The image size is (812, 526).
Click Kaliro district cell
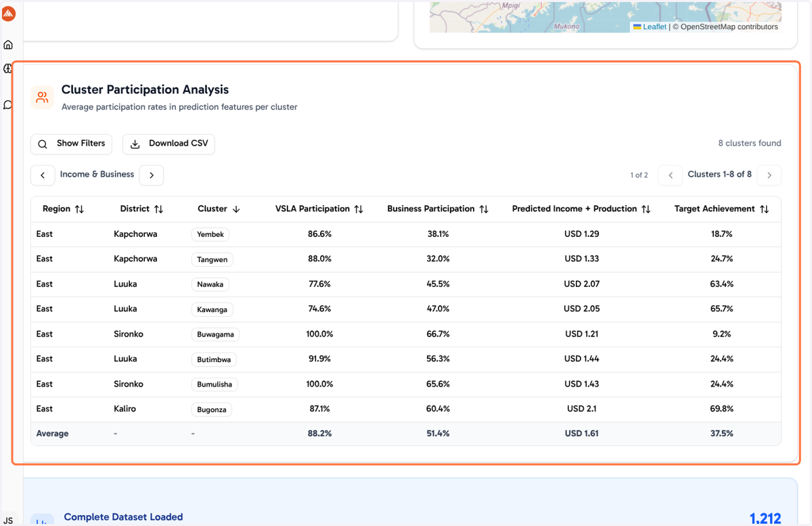click(x=125, y=409)
